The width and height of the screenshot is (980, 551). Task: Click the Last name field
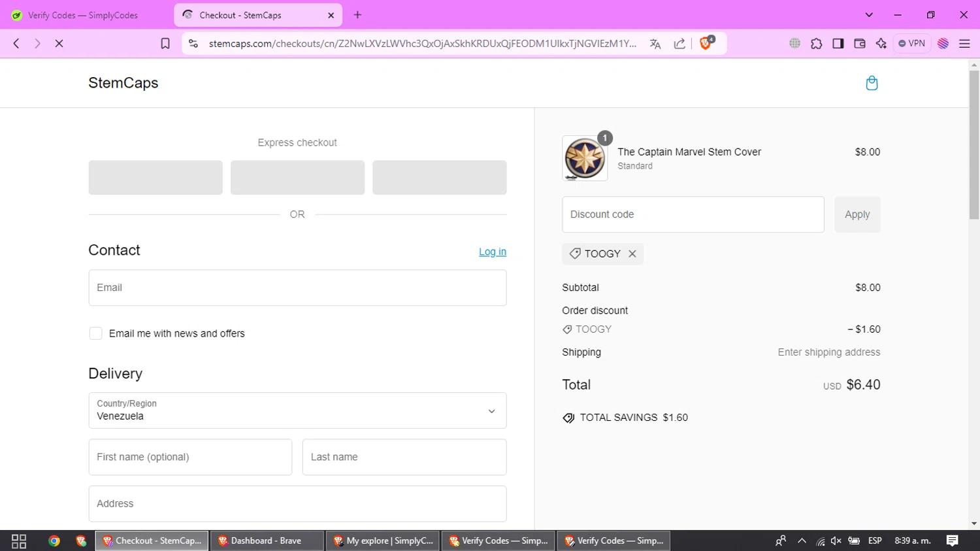(404, 457)
